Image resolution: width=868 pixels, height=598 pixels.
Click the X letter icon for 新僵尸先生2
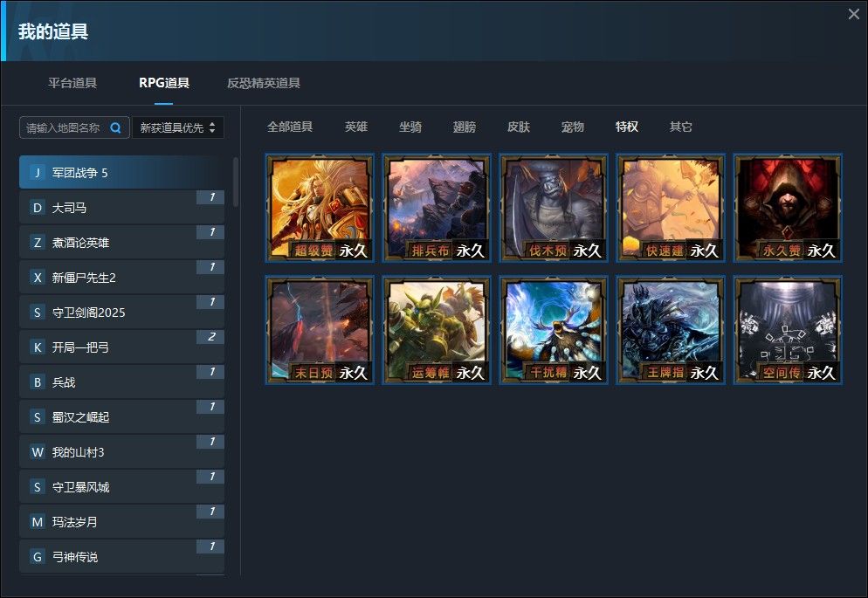[37, 277]
